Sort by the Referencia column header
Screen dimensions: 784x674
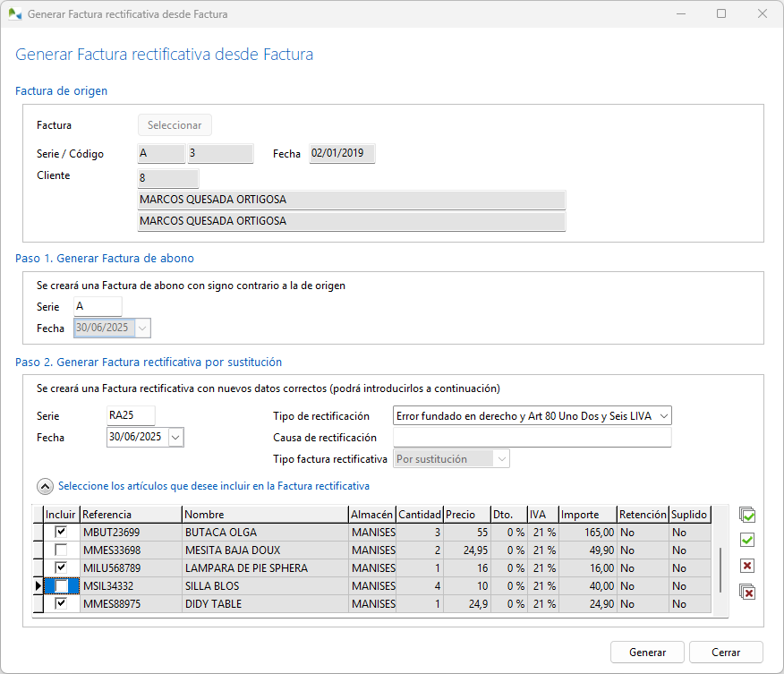tap(131, 515)
